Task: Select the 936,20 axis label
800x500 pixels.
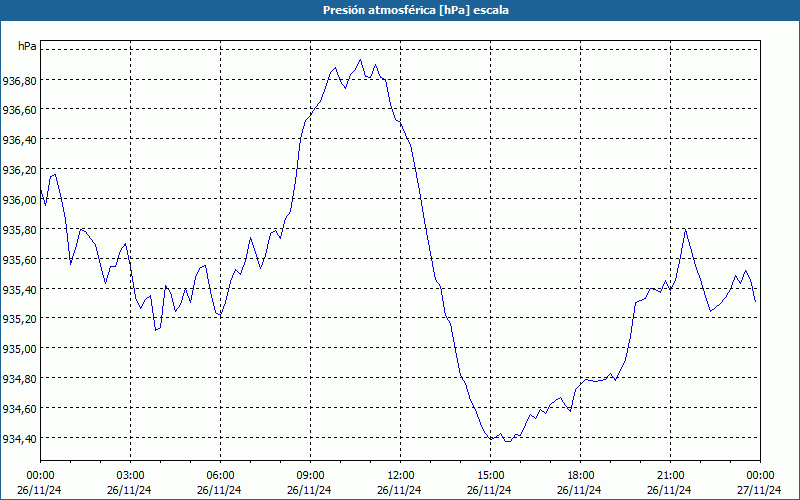Action: 19,170
